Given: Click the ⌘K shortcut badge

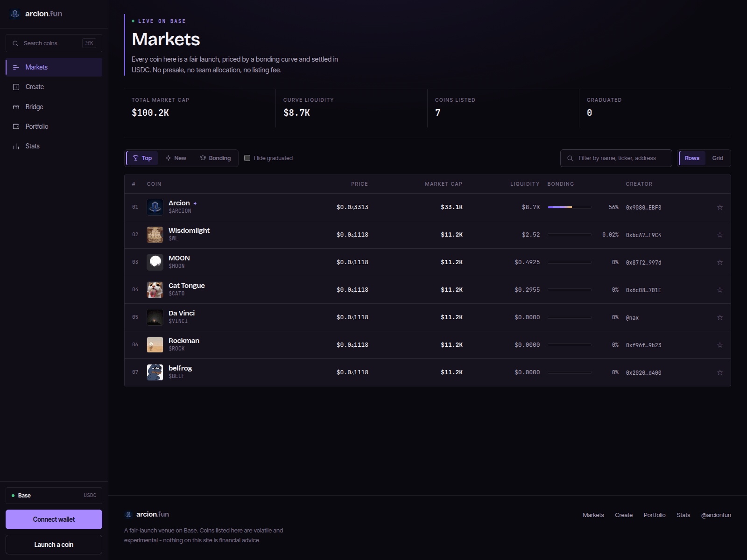Looking at the screenshot, I should (x=89, y=43).
